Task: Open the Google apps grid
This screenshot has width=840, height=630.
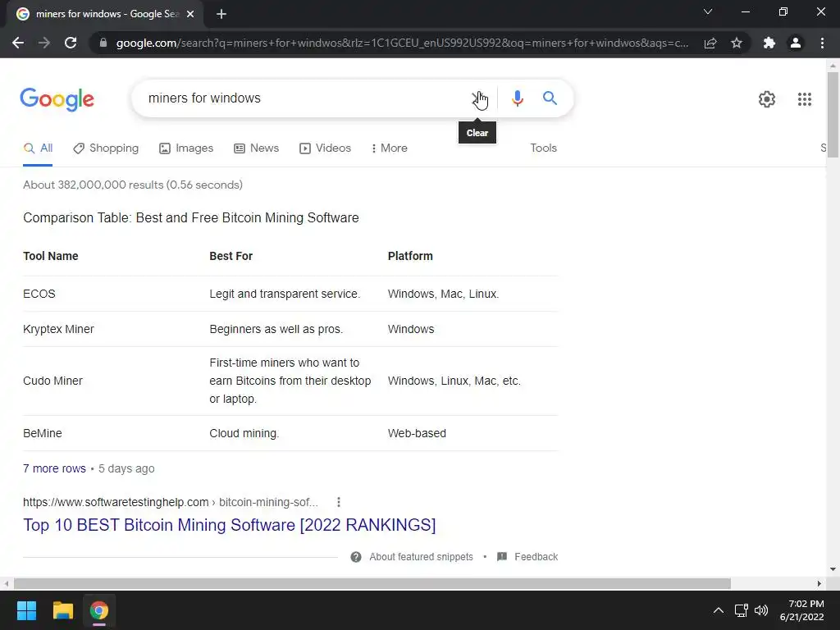Action: coord(804,99)
